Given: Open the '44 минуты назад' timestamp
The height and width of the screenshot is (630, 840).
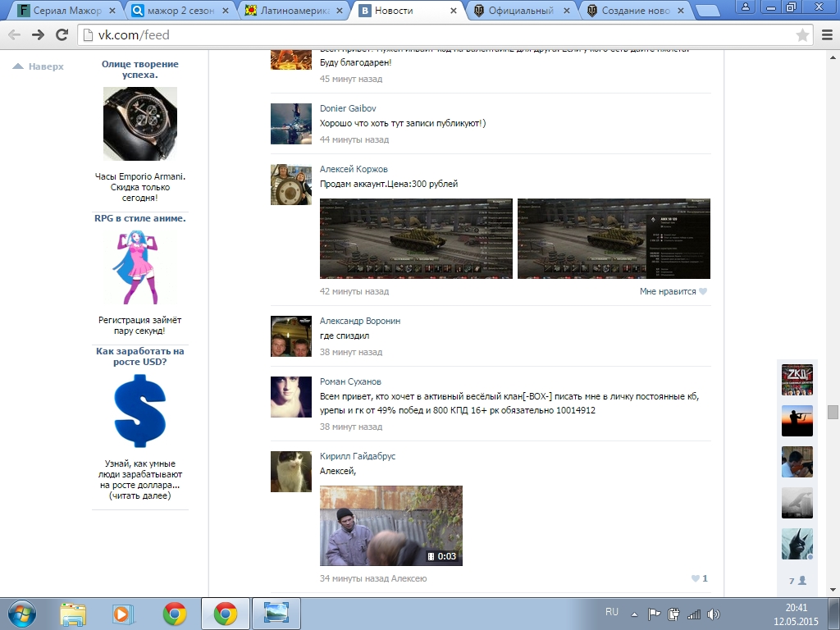Looking at the screenshot, I should [354, 139].
